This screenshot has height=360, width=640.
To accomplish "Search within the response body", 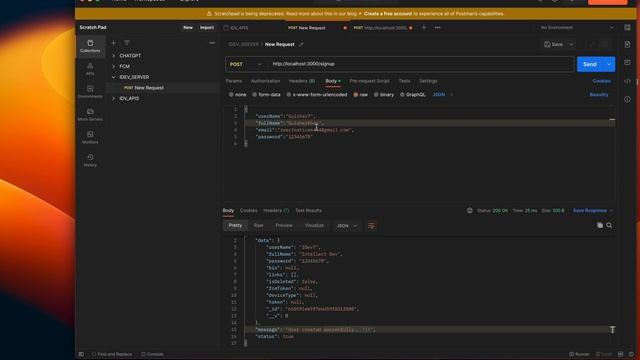I will 609,225.
